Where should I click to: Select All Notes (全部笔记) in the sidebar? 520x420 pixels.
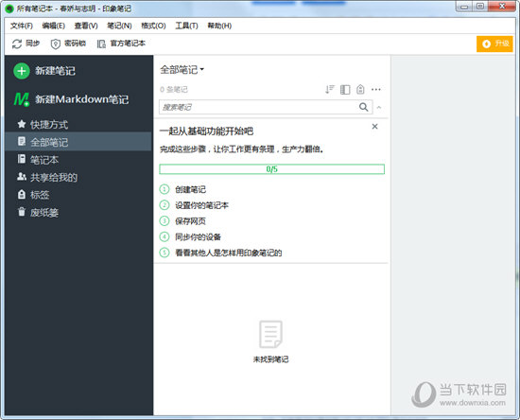(78, 142)
